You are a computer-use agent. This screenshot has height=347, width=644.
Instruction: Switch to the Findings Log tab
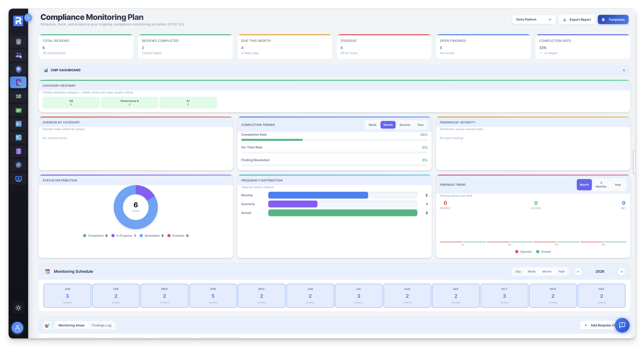coord(101,325)
